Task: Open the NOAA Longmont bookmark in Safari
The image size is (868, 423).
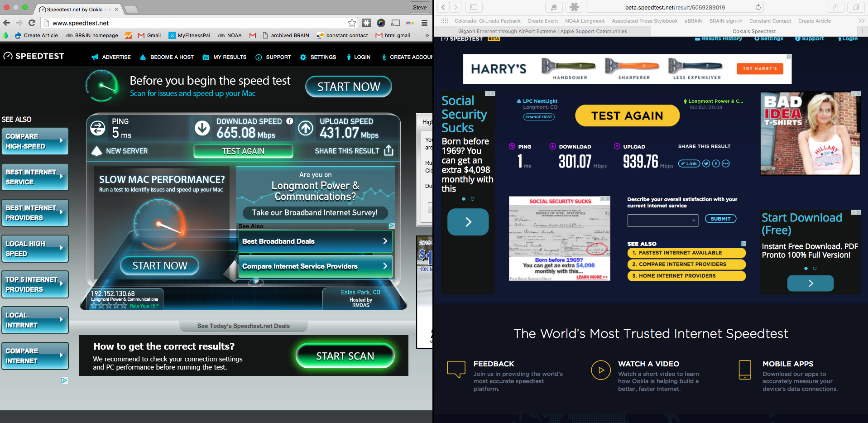Action: (x=585, y=21)
